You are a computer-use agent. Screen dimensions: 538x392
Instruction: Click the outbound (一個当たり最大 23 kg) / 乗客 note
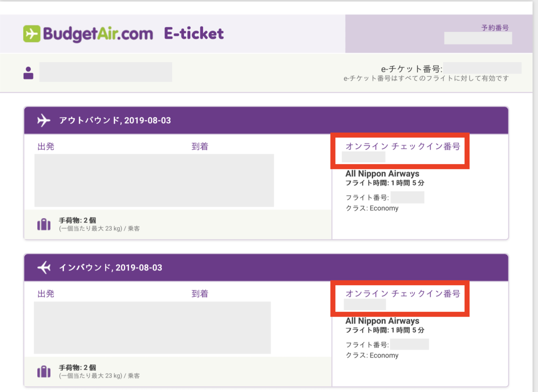pyautogui.click(x=100, y=229)
